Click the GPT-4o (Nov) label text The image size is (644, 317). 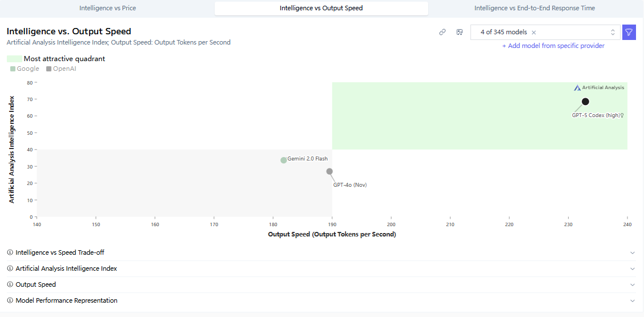coord(350,185)
